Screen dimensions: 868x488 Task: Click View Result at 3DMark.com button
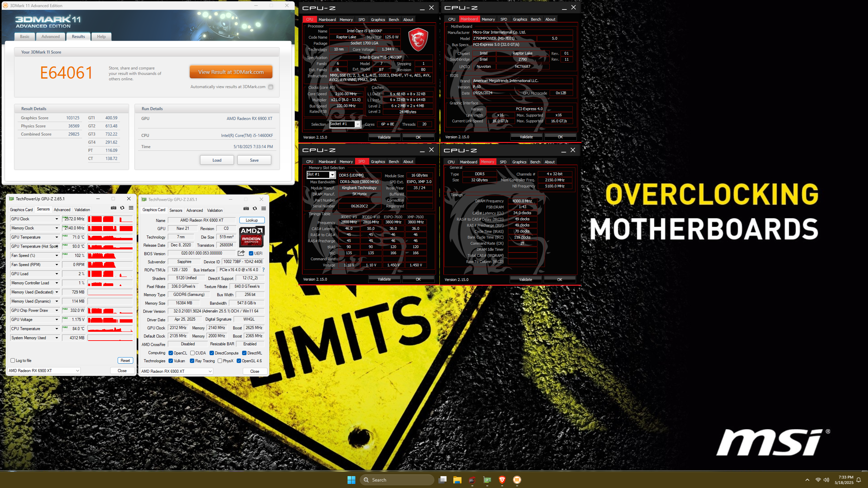(x=231, y=72)
